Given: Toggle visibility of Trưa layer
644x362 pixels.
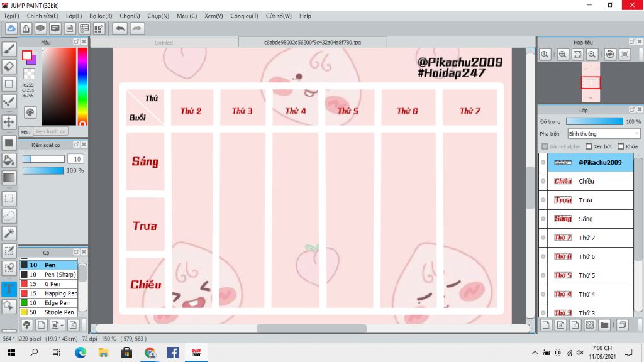Looking at the screenshot, I should 543,200.
